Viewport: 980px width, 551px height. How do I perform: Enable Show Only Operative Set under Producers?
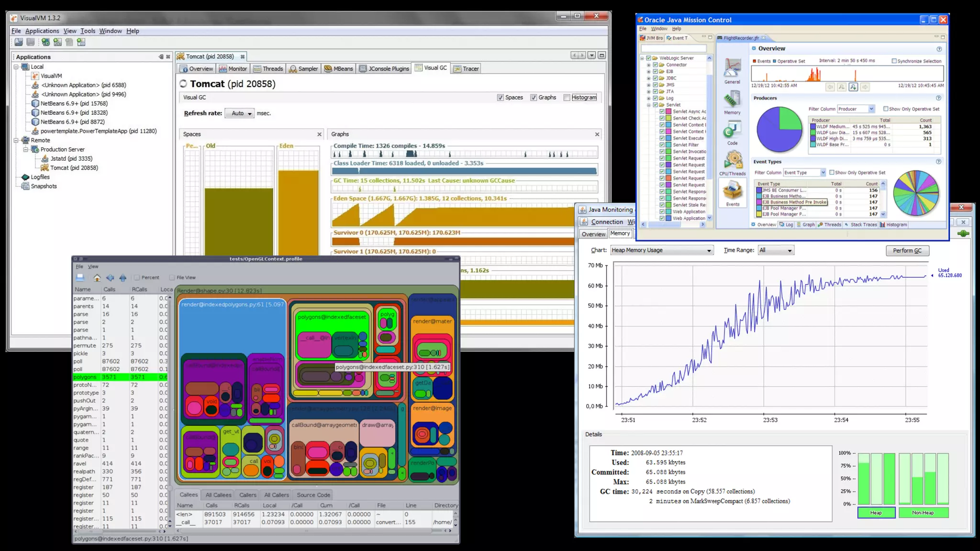click(x=886, y=109)
